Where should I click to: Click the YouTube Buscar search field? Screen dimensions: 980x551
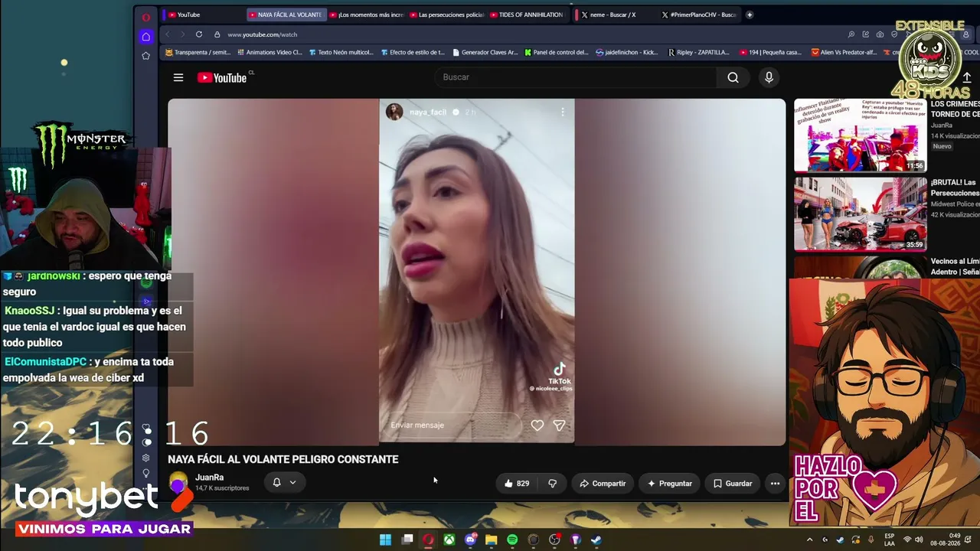pos(576,77)
